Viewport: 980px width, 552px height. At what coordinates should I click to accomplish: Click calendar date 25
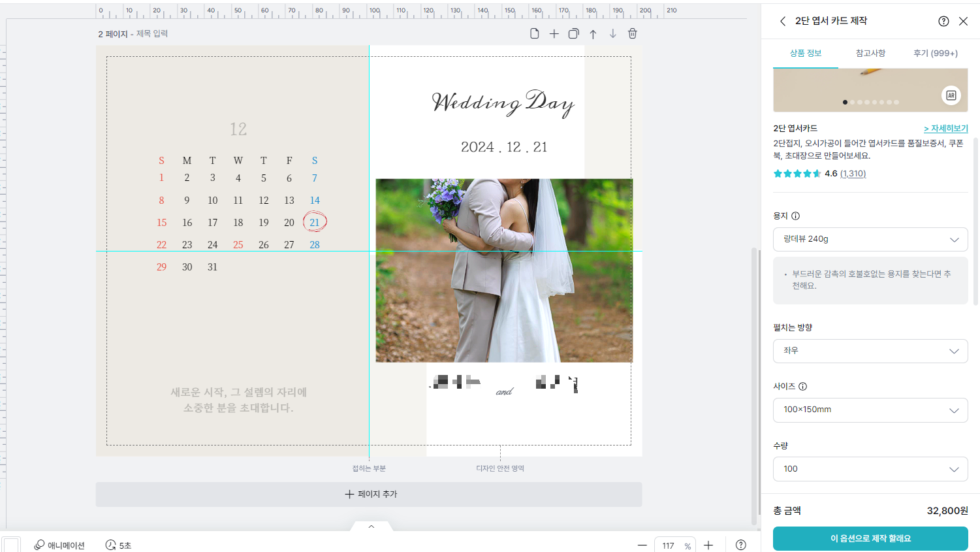point(238,245)
